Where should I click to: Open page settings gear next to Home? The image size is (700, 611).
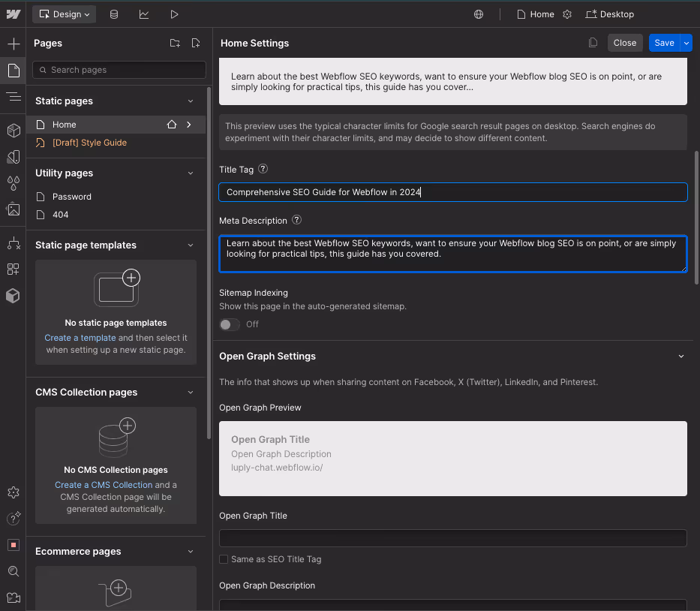[567, 14]
